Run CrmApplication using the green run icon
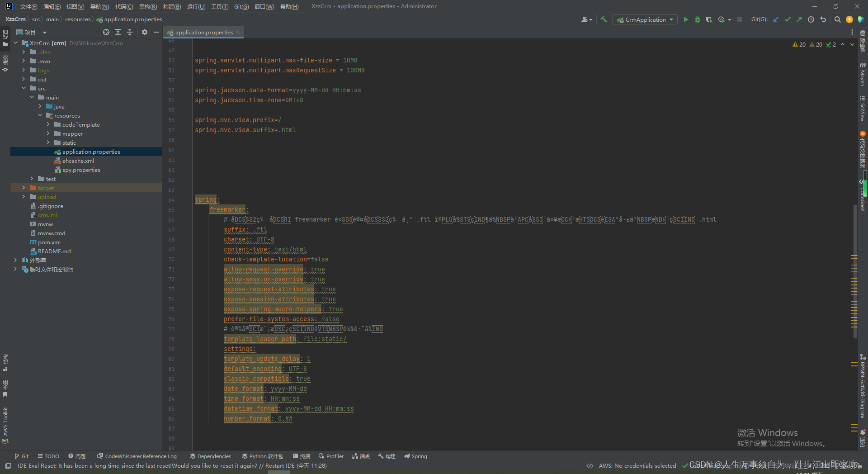 pyautogui.click(x=686, y=19)
